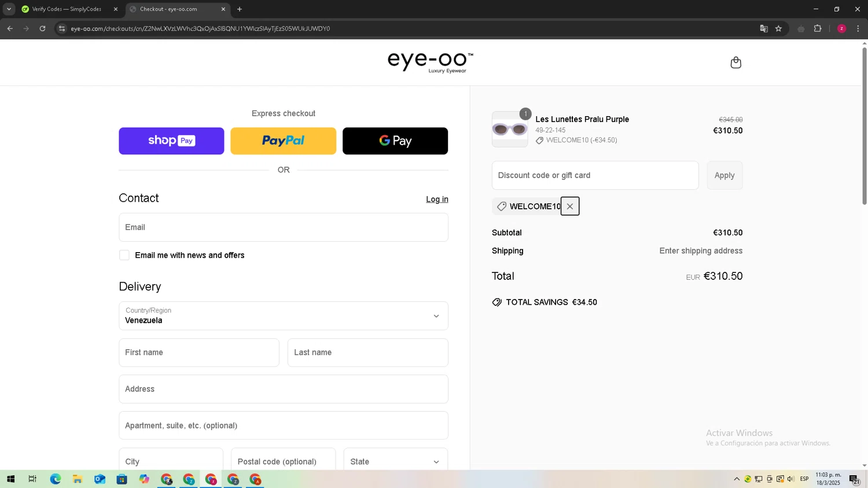868x488 pixels.
Task: Pay with Shop Pay
Action: tap(171, 141)
